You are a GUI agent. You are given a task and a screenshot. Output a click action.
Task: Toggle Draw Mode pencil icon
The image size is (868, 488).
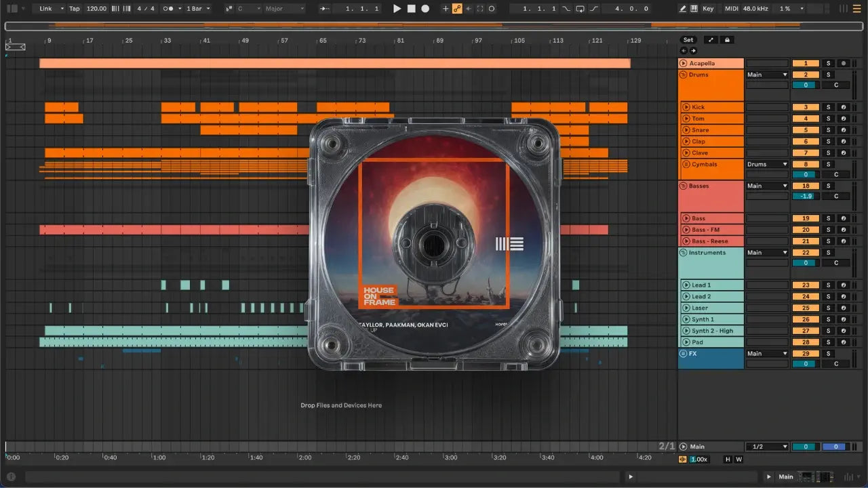(682, 9)
